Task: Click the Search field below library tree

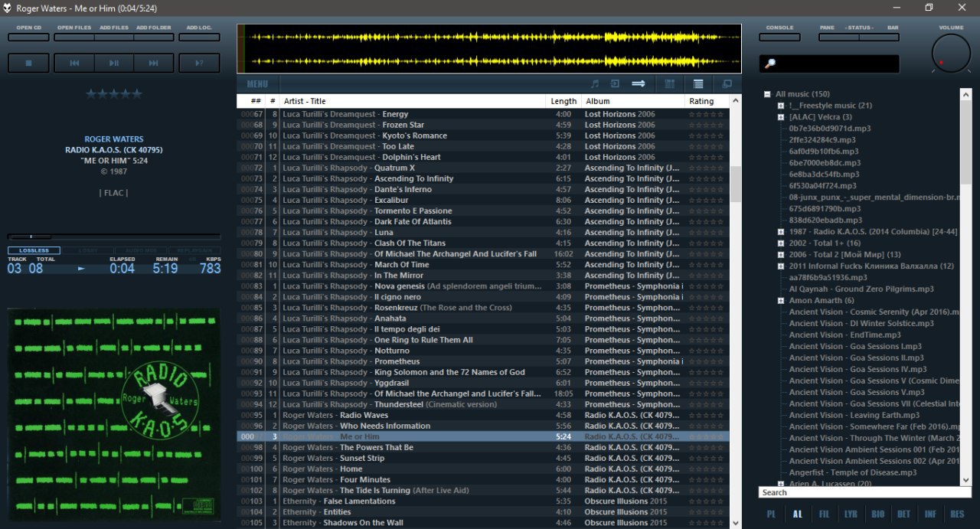Action: click(865, 492)
